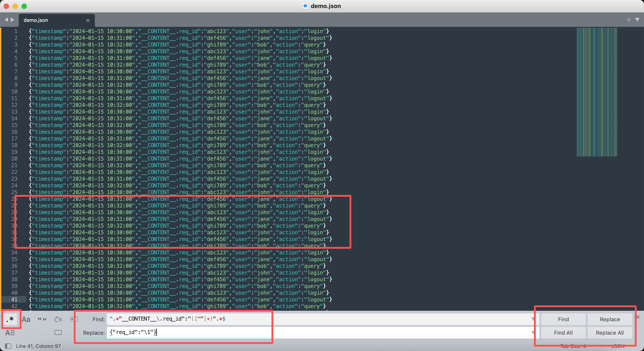Go to previous tab with left arrow

coord(6,20)
